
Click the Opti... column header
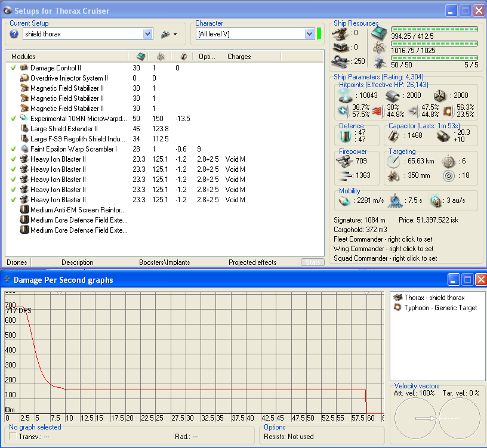(x=207, y=57)
